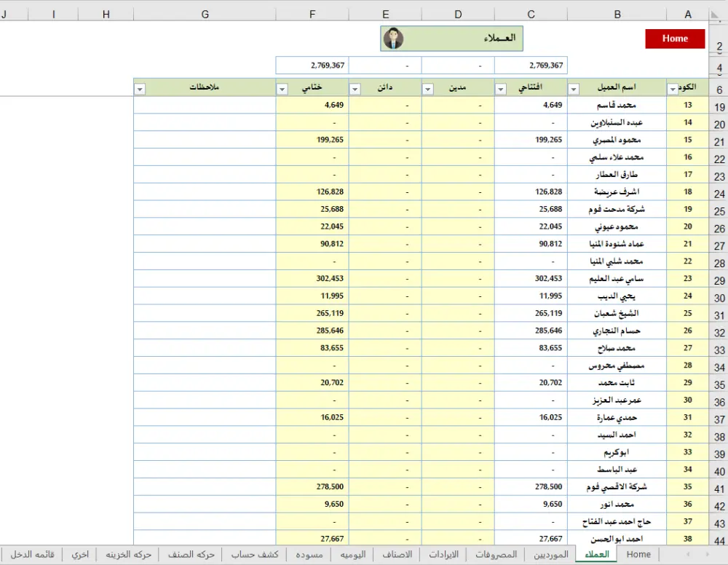This screenshot has height=565, width=728.
Task: Select the cell containing محمد قاسم
Action: coord(617,104)
